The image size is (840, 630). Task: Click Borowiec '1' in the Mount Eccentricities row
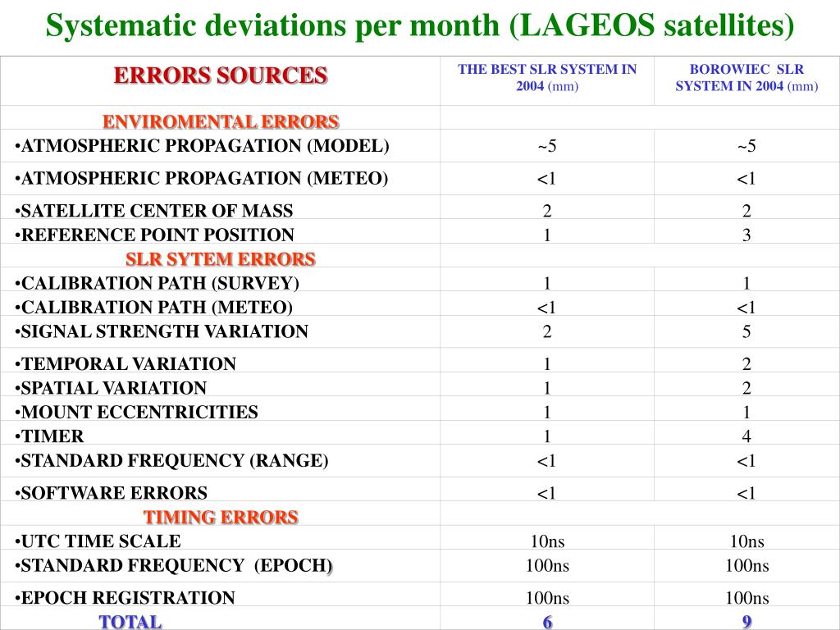tap(746, 413)
